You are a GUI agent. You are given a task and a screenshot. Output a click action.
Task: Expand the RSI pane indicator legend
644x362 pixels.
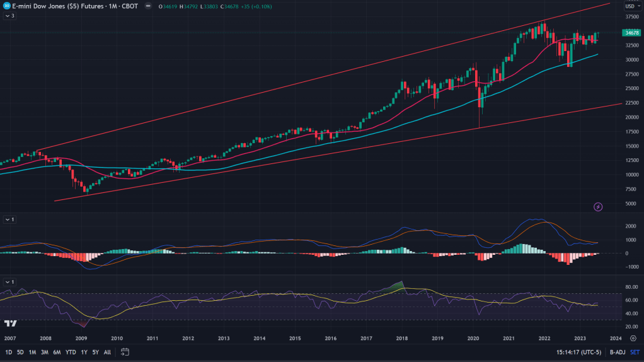[9, 281]
